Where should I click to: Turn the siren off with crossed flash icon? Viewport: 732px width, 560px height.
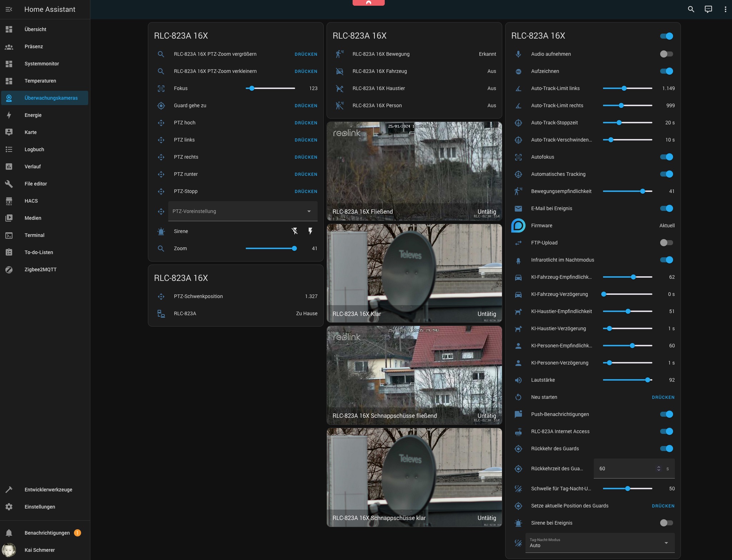tap(295, 231)
